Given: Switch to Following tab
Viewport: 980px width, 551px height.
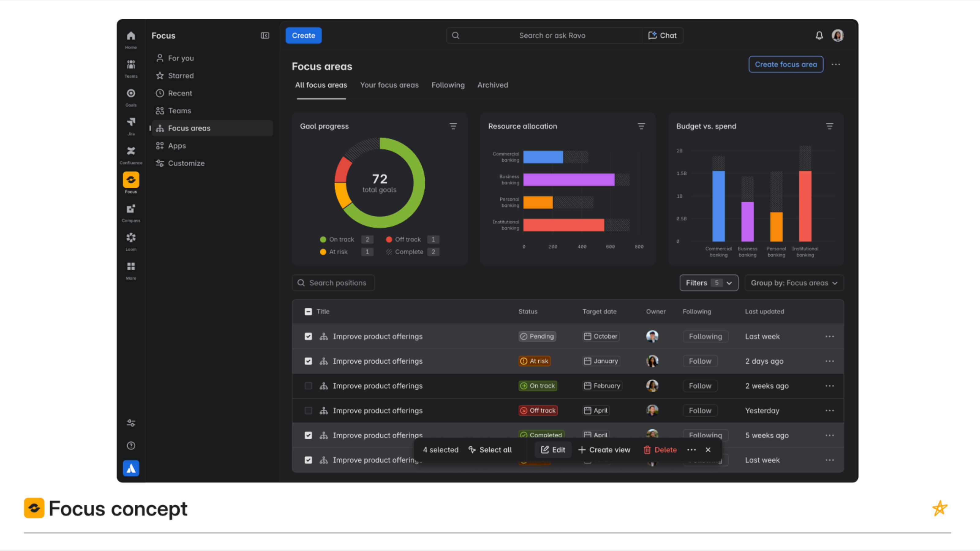Looking at the screenshot, I should [x=448, y=85].
